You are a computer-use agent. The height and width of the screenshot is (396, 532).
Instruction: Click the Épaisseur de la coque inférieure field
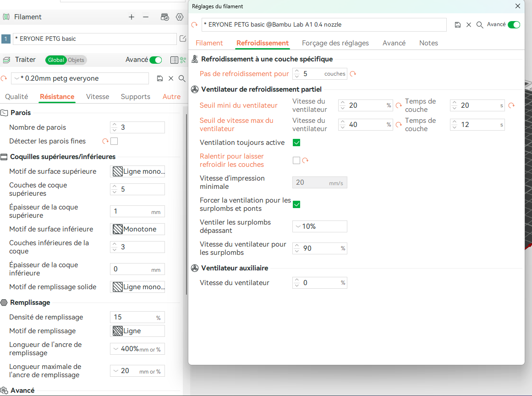point(137,269)
